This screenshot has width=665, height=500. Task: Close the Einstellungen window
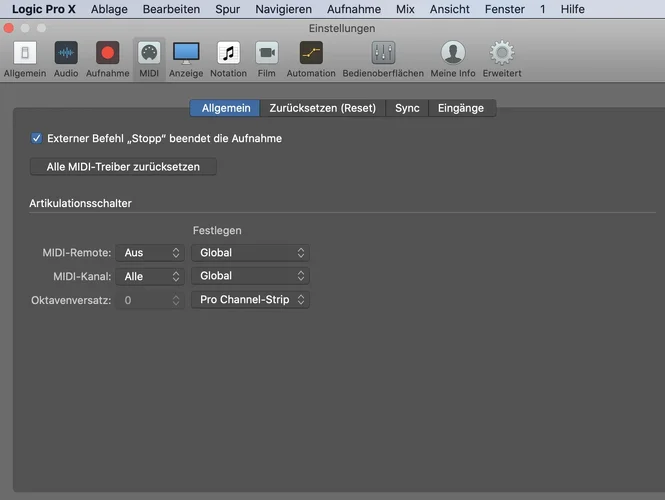tap(9, 28)
